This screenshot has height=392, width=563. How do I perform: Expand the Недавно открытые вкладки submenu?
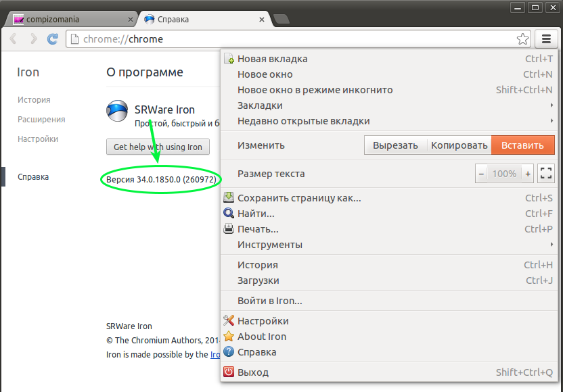click(389, 121)
